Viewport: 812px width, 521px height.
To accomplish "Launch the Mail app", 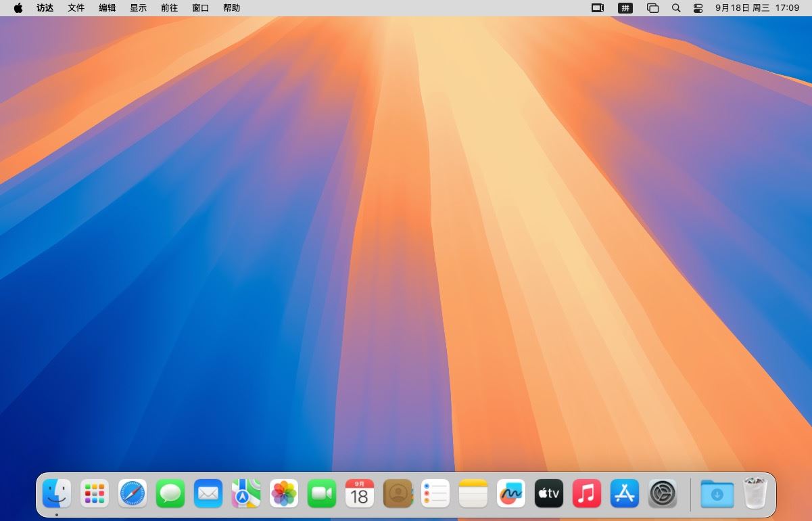I will (208, 493).
